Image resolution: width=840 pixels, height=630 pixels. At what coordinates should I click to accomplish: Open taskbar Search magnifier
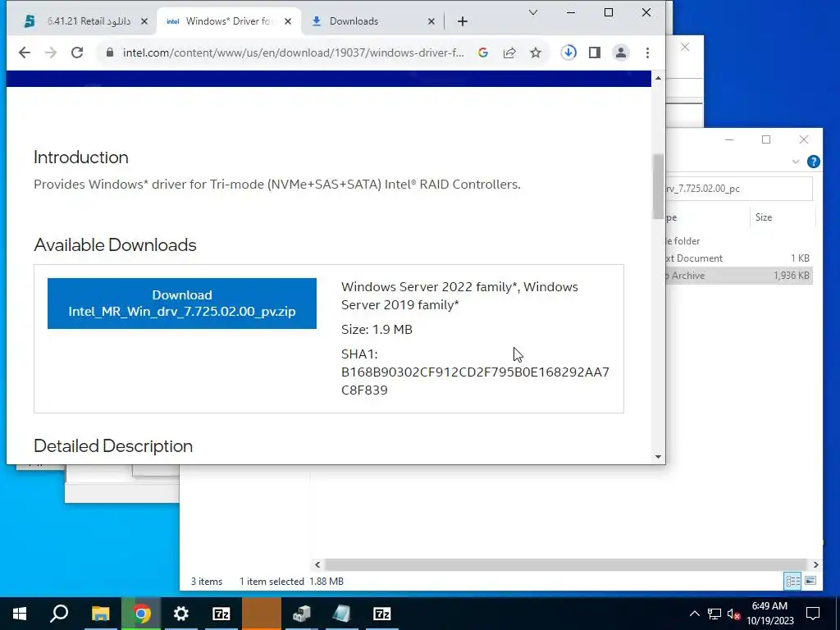tap(59, 614)
